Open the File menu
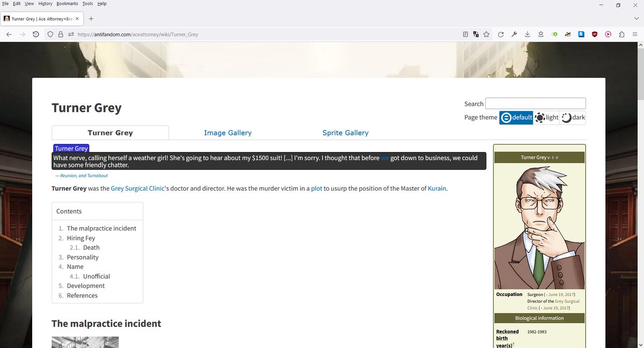This screenshot has height=348, width=644. pos(6,4)
